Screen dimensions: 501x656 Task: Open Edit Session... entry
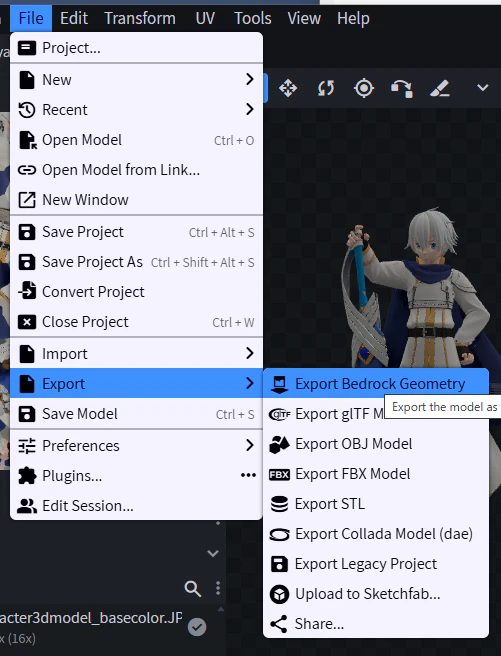point(136,506)
